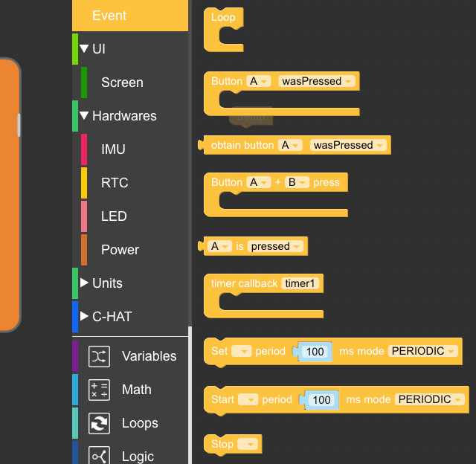The height and width of the screenshot is (464, 476).
Task: Select the RTC hardware item
Action: pyautogui.click(x=114, y=183)
